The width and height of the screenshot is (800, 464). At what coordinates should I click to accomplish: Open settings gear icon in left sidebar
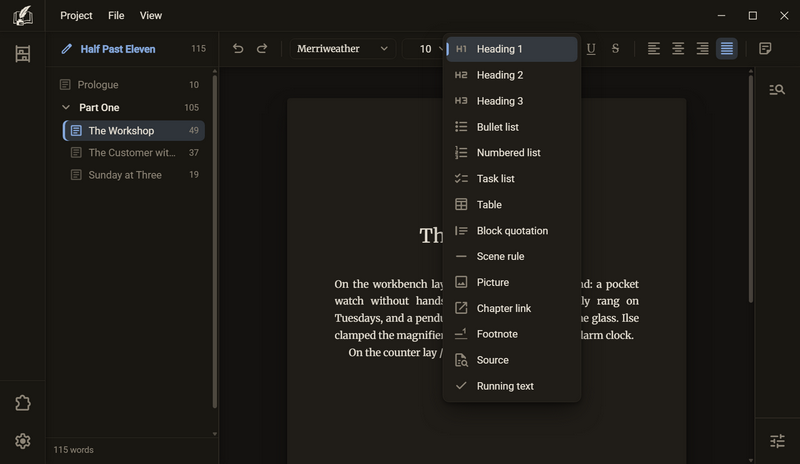(x=22, y=441)
